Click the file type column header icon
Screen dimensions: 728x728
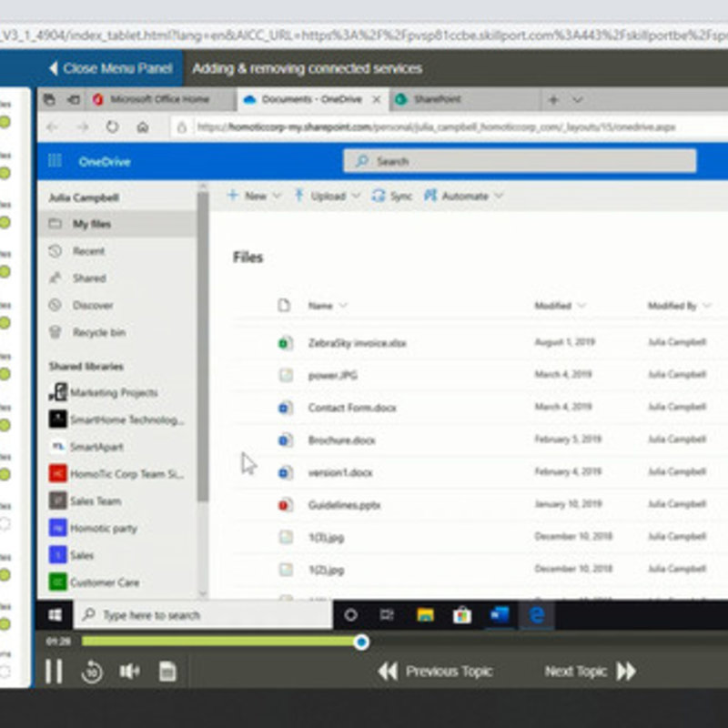tap(284, 306)
